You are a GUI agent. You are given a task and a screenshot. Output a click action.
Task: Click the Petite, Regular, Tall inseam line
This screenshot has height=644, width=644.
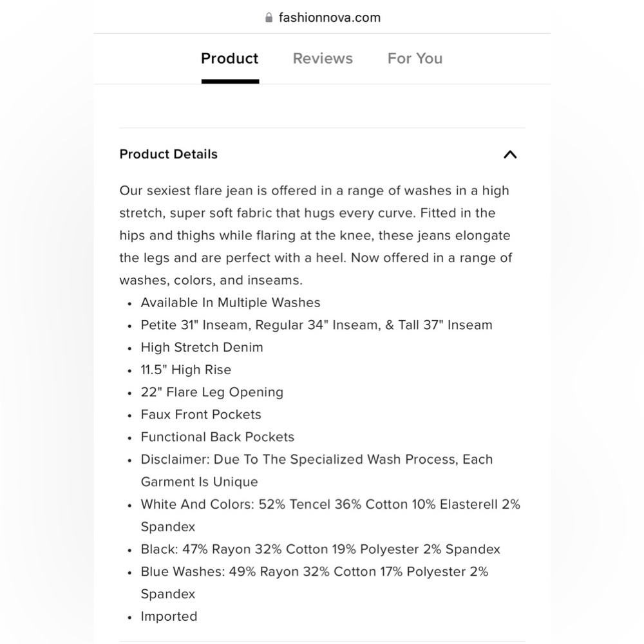coord(316,325)
